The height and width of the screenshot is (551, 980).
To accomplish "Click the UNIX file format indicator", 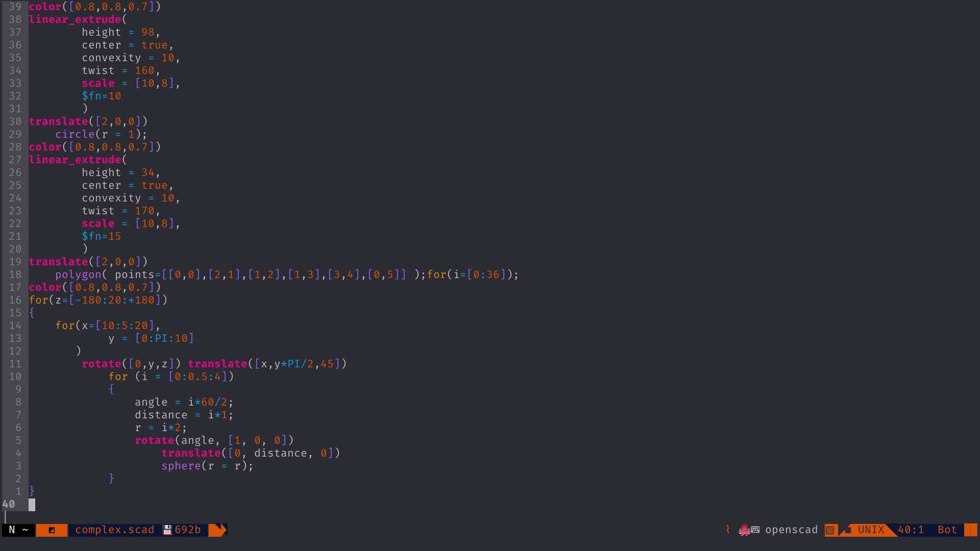I will point(871,530).
